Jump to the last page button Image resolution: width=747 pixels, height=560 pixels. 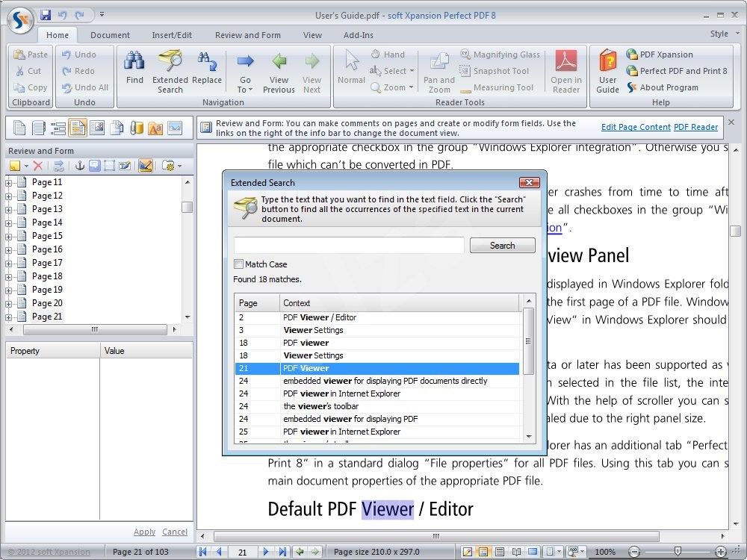(x=282, y=552)
